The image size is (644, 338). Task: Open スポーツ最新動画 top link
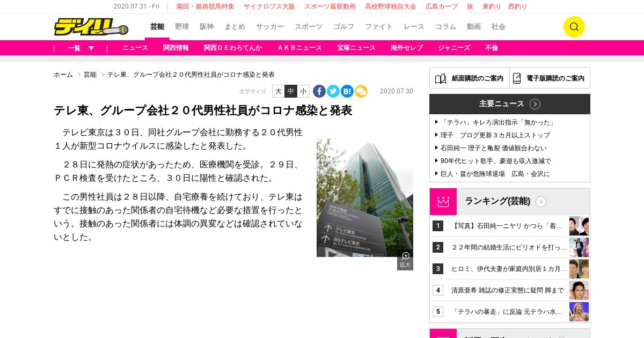(x=330, y=6)
